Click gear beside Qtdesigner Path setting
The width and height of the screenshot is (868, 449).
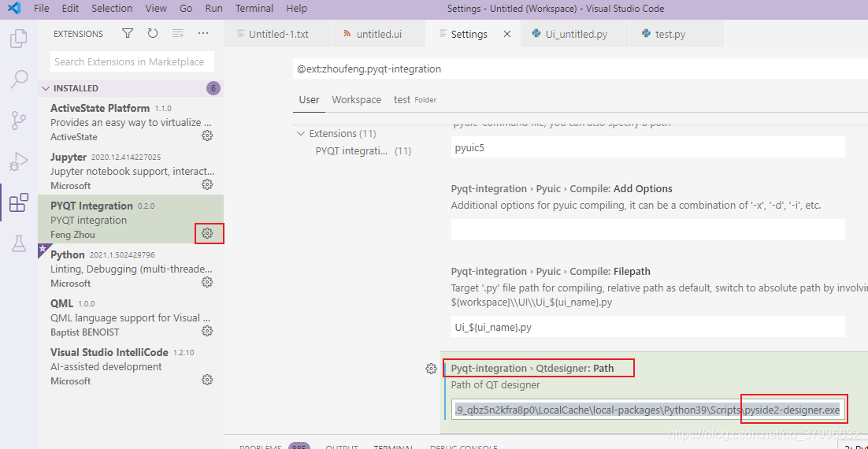(431, 369)
